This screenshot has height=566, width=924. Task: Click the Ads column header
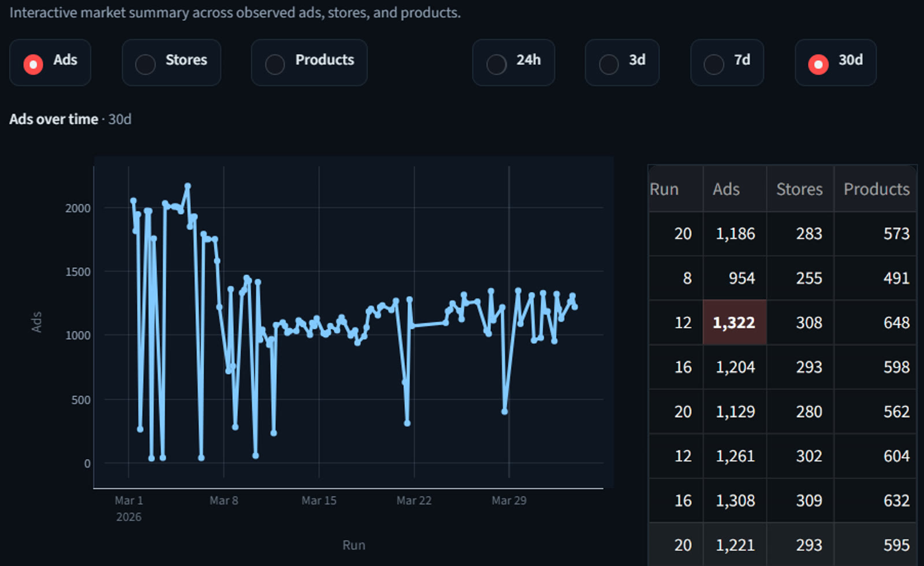click(x=725, y=189)
